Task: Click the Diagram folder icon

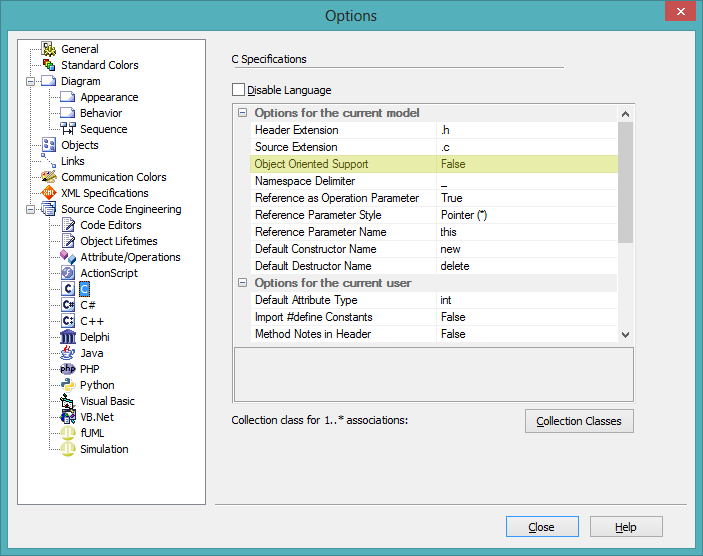Action: 49,81
